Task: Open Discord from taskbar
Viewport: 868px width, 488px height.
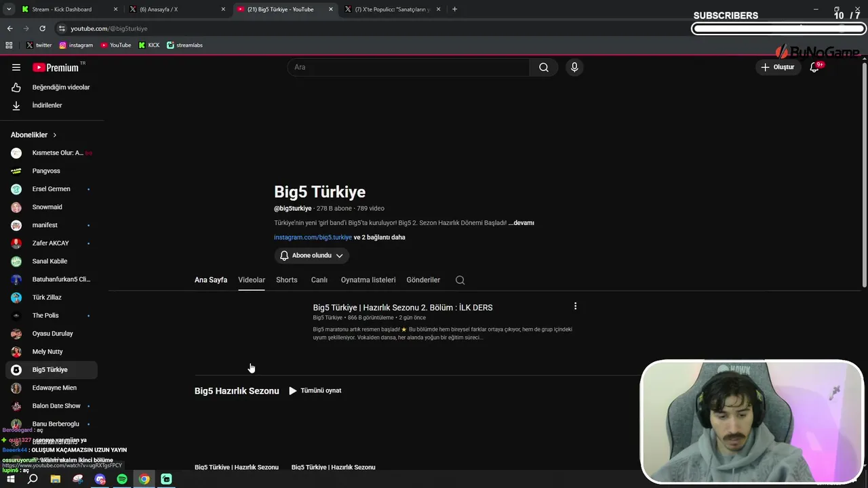Action: pos(100,479)
